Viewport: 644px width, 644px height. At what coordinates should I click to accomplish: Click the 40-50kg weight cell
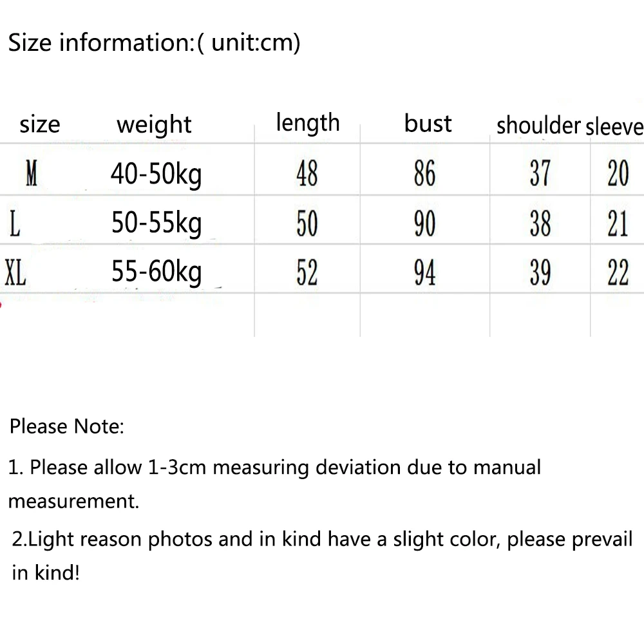[156, 175]
